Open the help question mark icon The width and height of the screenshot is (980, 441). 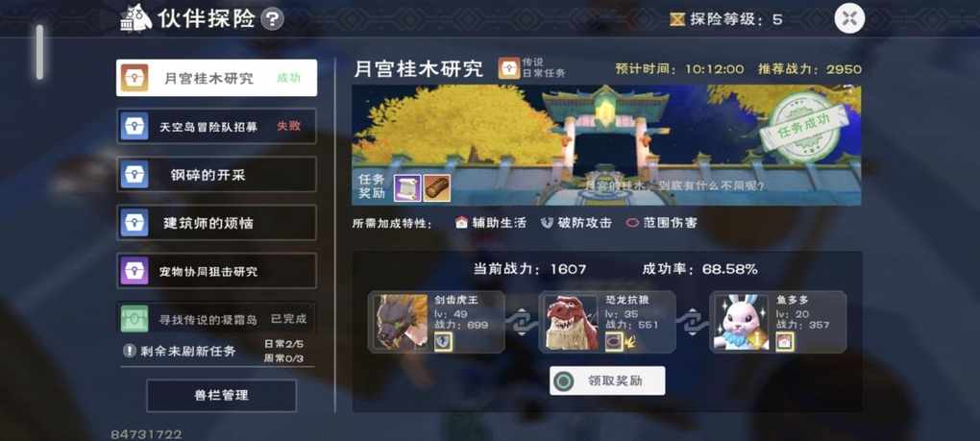[x=272, y=19]
